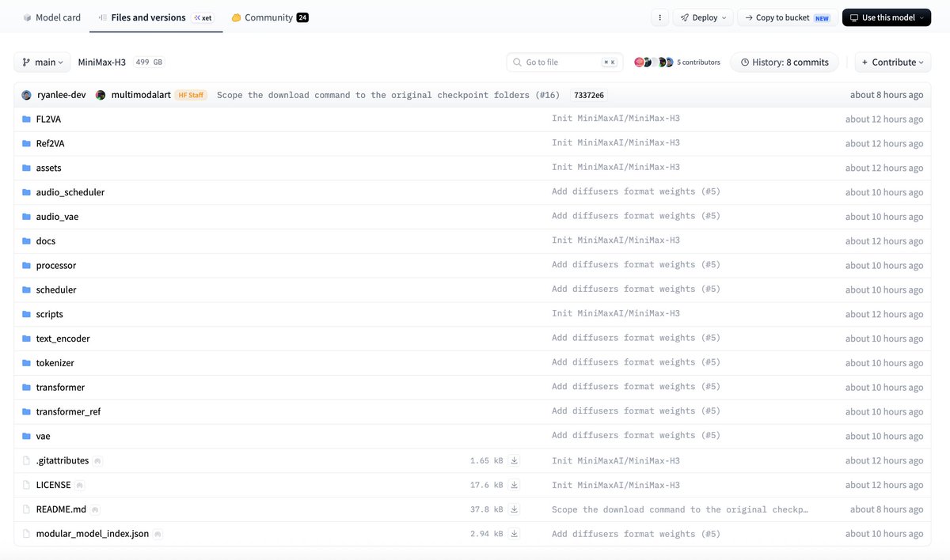950x560 pixels.
Task: Click the folder icon beside Ref2VA
Action: click(x=26, y=144)
